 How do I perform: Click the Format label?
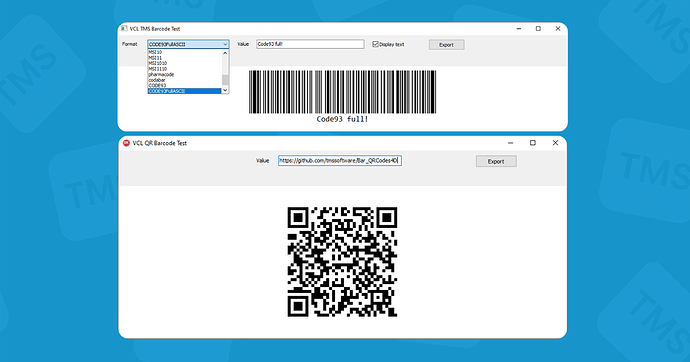[x=129, y=44]
